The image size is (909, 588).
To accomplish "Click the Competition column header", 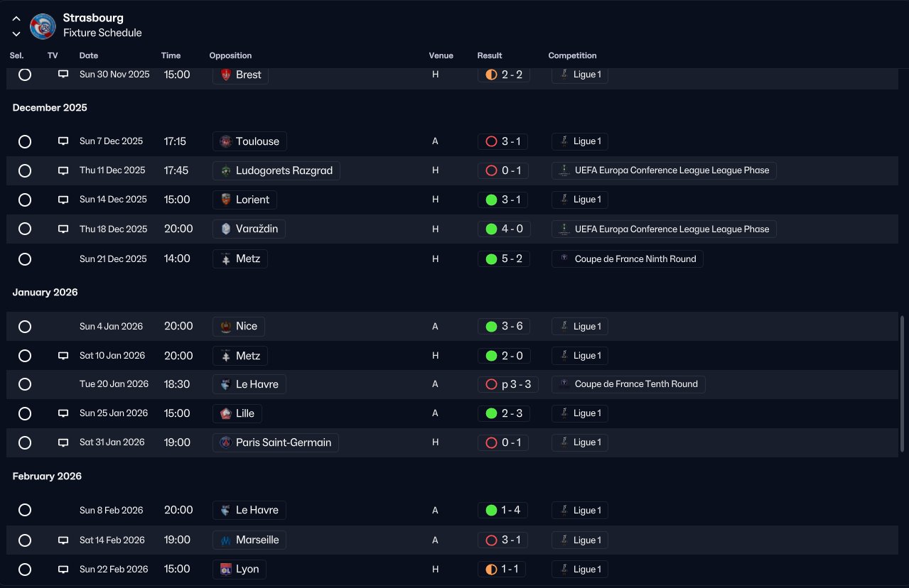I will 572,55.
